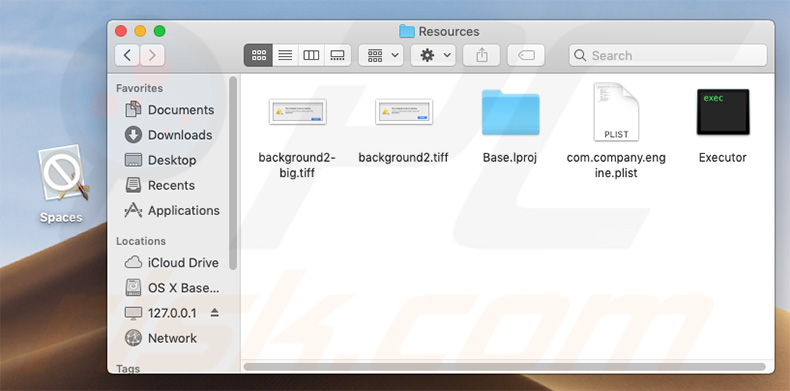790x391 pixels.
Task: Open the group-by arrangement dropdown
Action: tap(381, 55)
